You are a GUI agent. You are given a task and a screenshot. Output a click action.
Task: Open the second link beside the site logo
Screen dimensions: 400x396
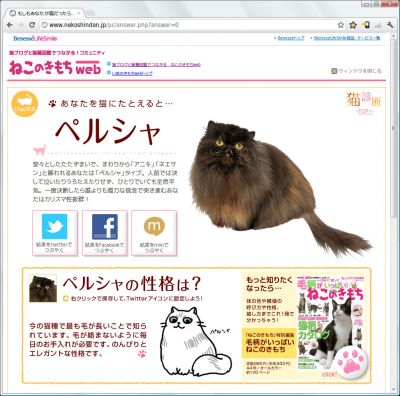click(x=132, y=73)
